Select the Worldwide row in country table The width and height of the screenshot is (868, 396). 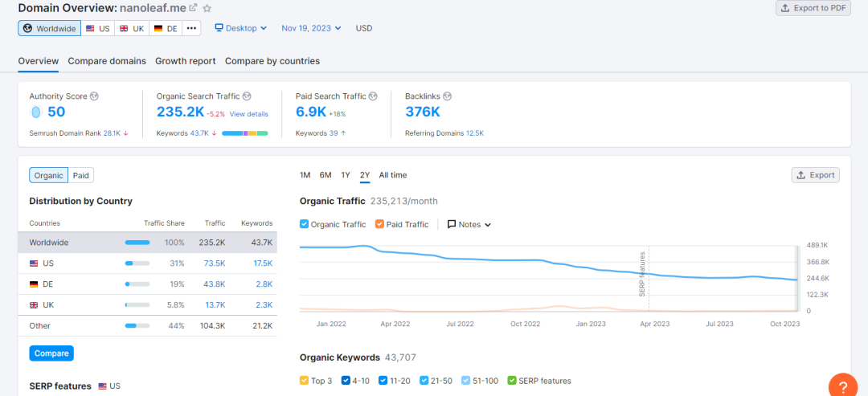pyautogui.click(x=148, y=243)
